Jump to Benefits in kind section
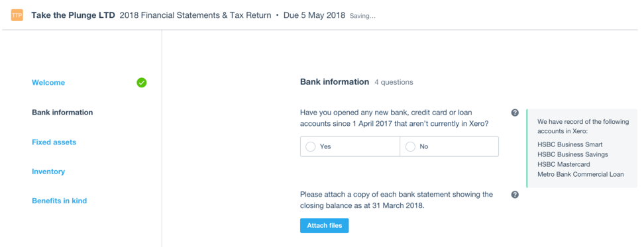644x247 pixels. (60, 201)
